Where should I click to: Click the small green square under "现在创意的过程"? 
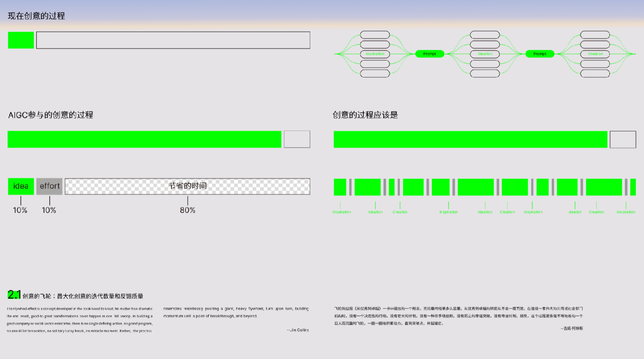pos(21,40)
